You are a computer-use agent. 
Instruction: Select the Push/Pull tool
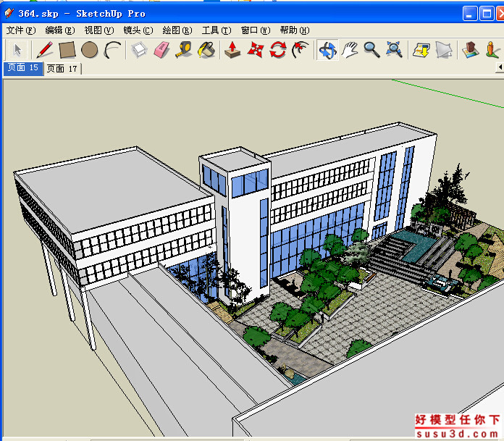click(232, 50)
